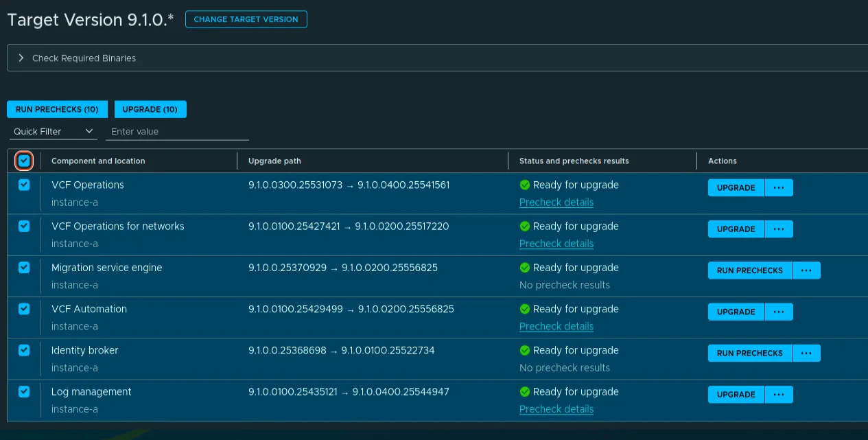
Task: Open the Quick Filter dropdown
Action: (x=54, y=131)
